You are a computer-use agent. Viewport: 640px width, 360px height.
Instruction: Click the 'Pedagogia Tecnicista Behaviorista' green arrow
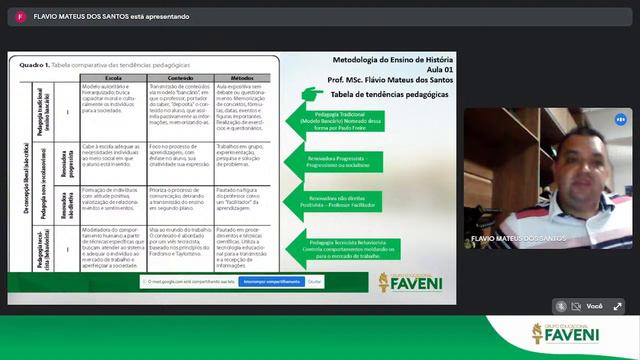(343, 249)
